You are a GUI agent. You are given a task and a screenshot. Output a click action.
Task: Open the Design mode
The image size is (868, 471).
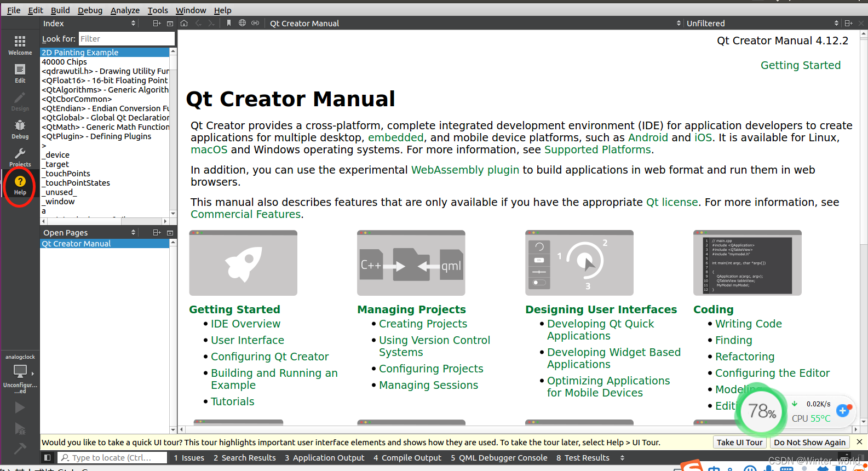tap(20, 101)
